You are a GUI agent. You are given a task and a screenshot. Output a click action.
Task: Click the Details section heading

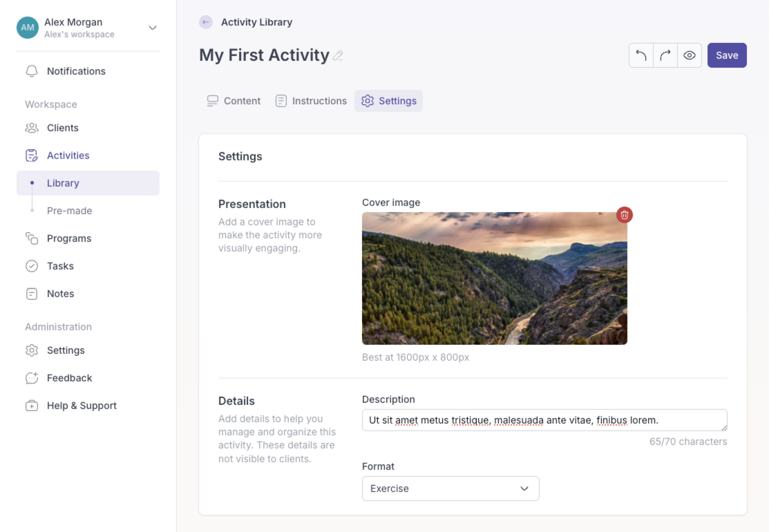point(237,401)
